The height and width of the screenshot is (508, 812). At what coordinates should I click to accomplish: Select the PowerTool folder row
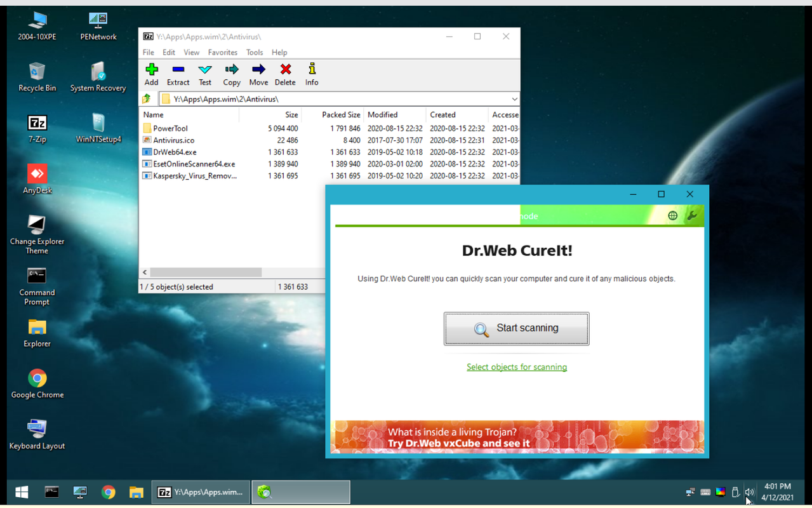[329, 128]
